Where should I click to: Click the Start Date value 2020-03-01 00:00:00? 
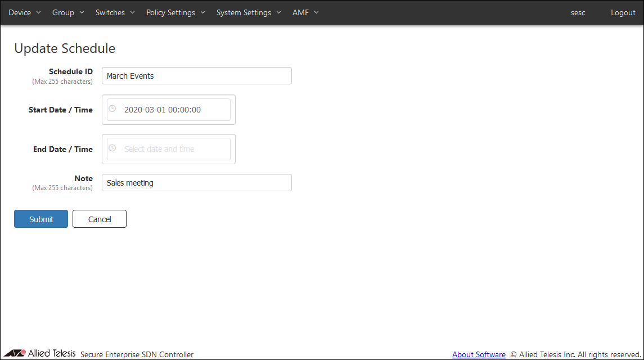163,110
